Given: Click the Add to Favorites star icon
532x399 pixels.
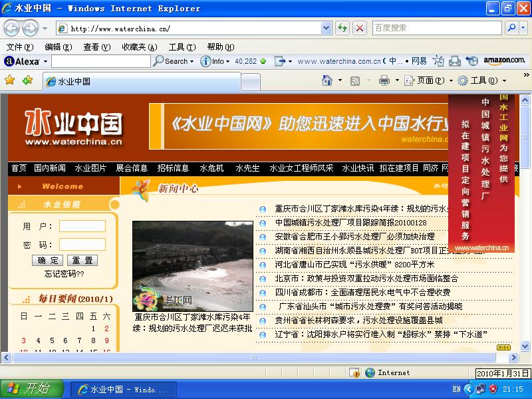Looking at the screenshot, I should coord(27,80).
